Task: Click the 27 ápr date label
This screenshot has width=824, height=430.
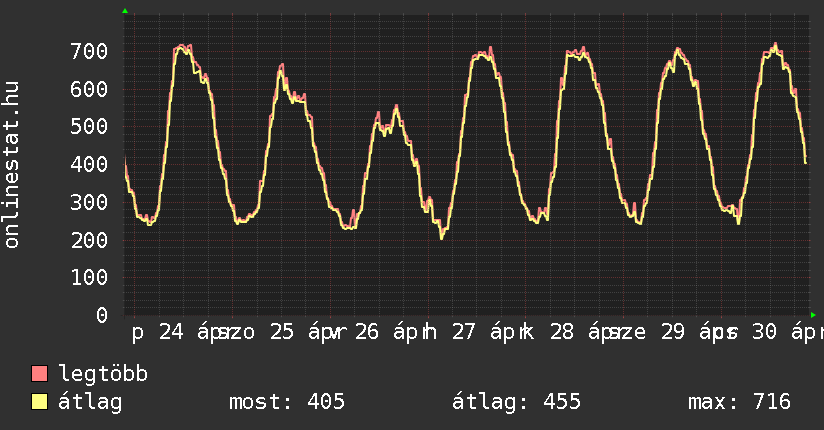Action: point(486,332)
